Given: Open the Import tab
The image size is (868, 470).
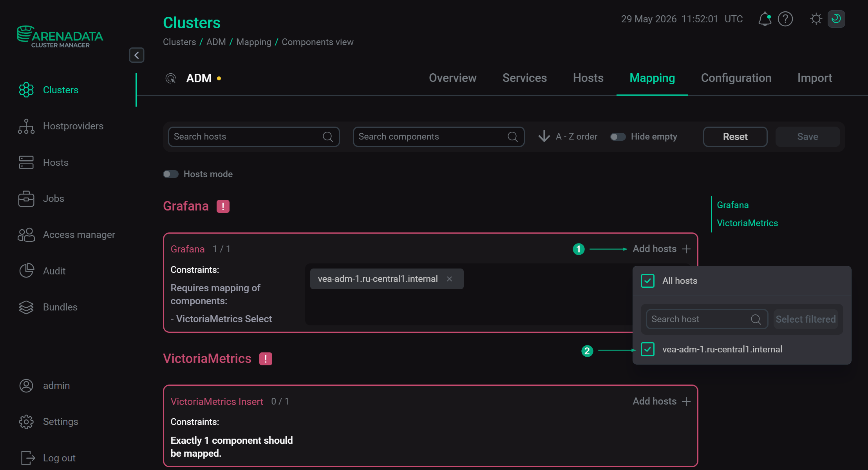Looking at the screenshot, I should (x=815, y=78).
